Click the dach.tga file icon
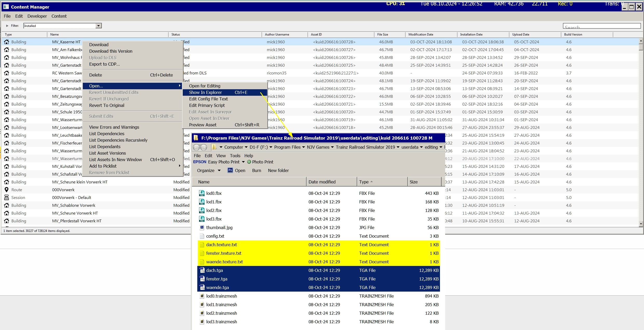 pyautogui.click(x=202, y=270)
